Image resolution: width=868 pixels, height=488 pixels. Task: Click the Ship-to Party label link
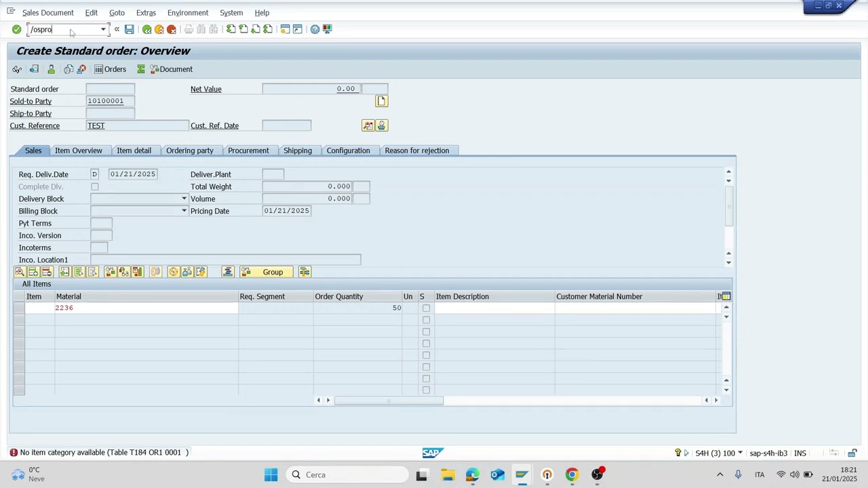(31, 113)
